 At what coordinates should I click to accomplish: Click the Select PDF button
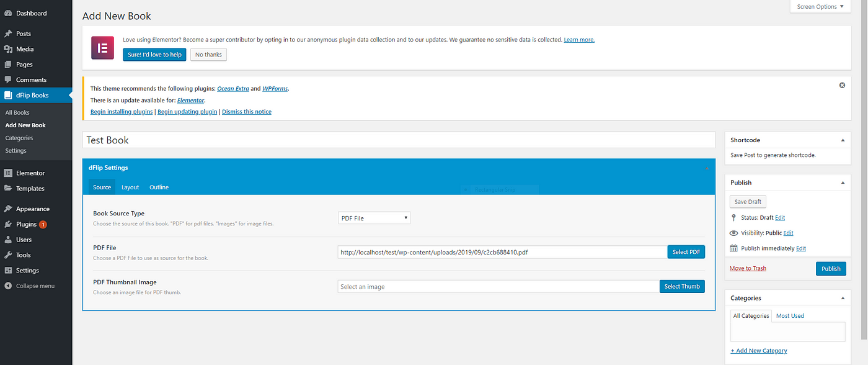point(686,252)
